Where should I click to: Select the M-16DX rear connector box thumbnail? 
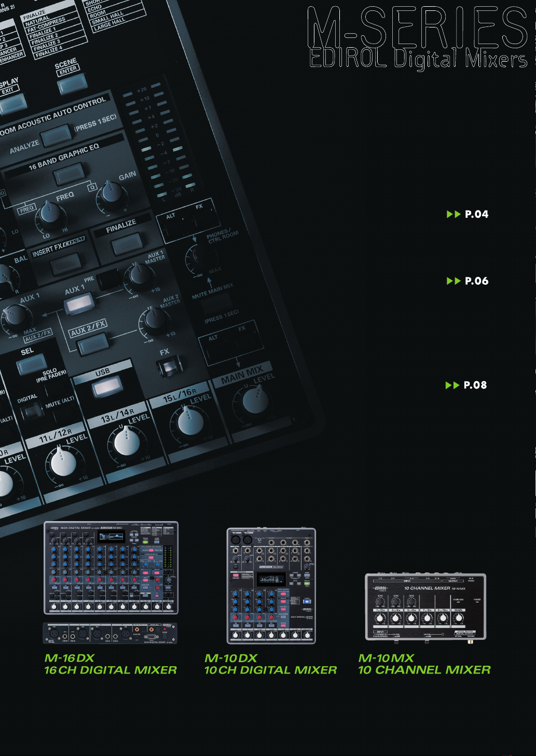point(110,633)
